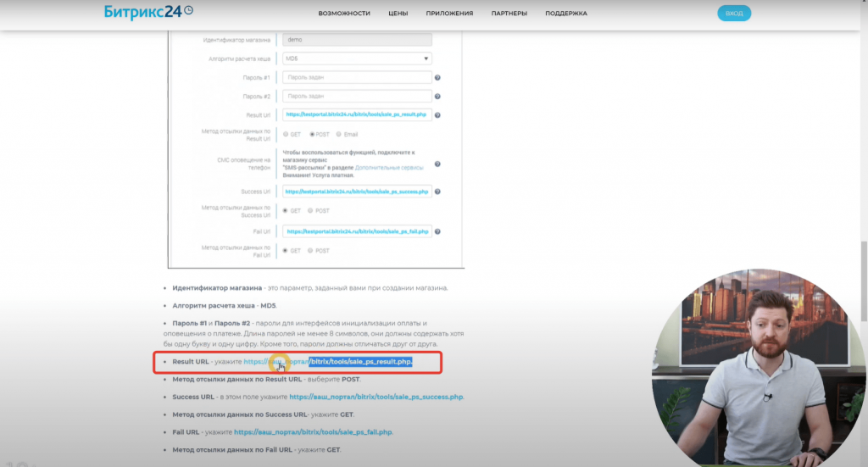
Task: Click help icon next to Пароль #2
Action: 437,97
